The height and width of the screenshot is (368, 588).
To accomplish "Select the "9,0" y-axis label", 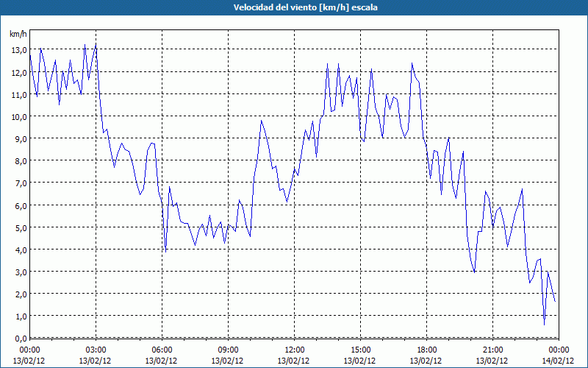I will [21, 139].
